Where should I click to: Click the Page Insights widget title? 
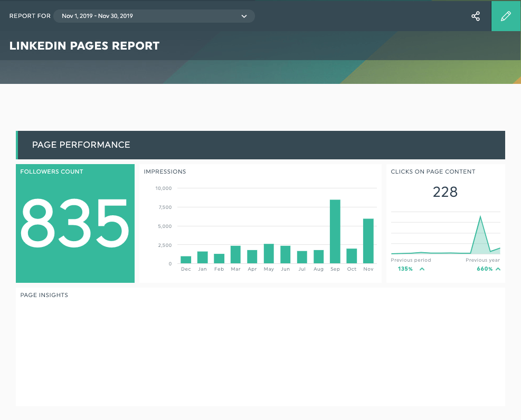(x=44, y=295)
